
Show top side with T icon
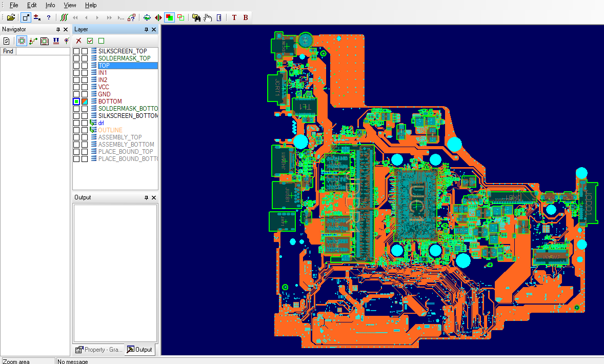tap(234, 17)
